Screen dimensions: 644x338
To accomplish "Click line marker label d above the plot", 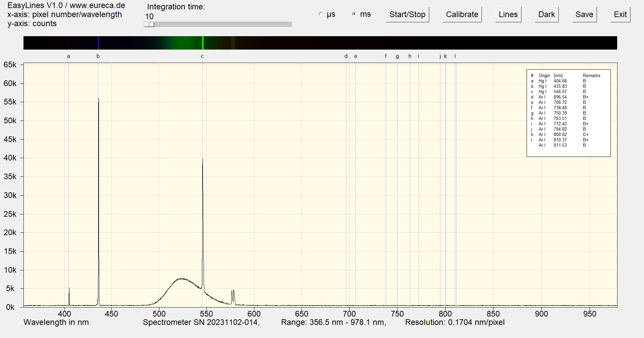I will [346, 56].
